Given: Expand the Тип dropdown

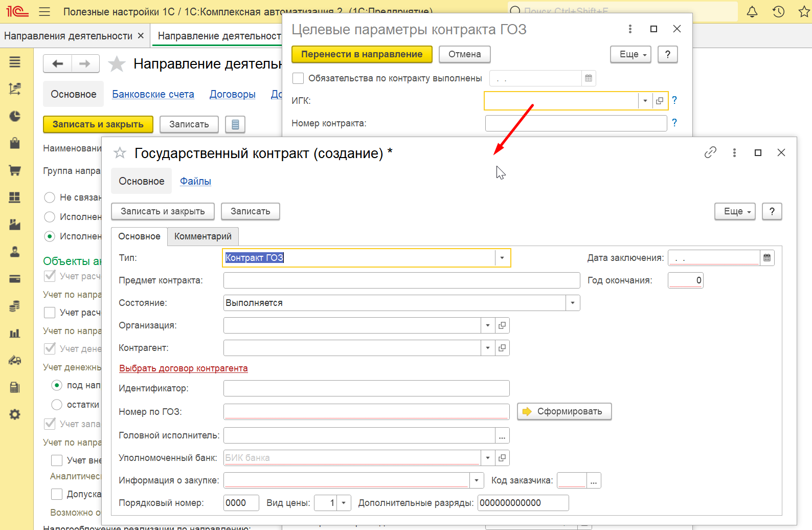Looking at the screenshot, I should coord(502,258).
